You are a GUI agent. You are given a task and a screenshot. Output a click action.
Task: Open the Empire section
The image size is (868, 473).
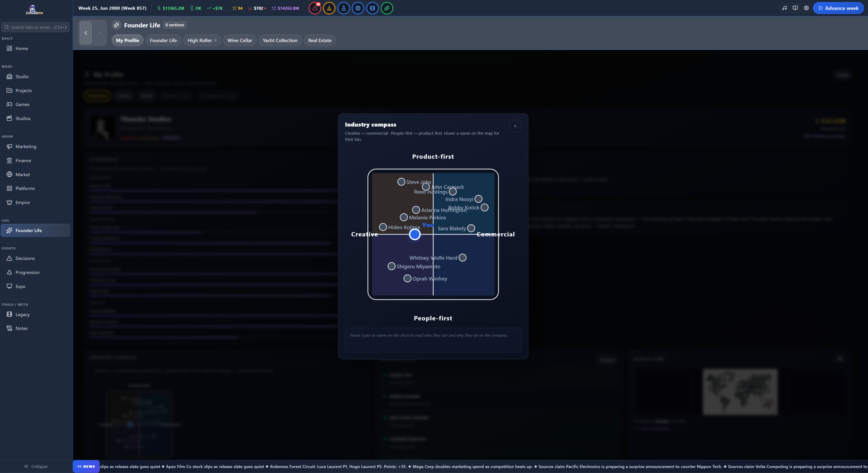[35, 202]
